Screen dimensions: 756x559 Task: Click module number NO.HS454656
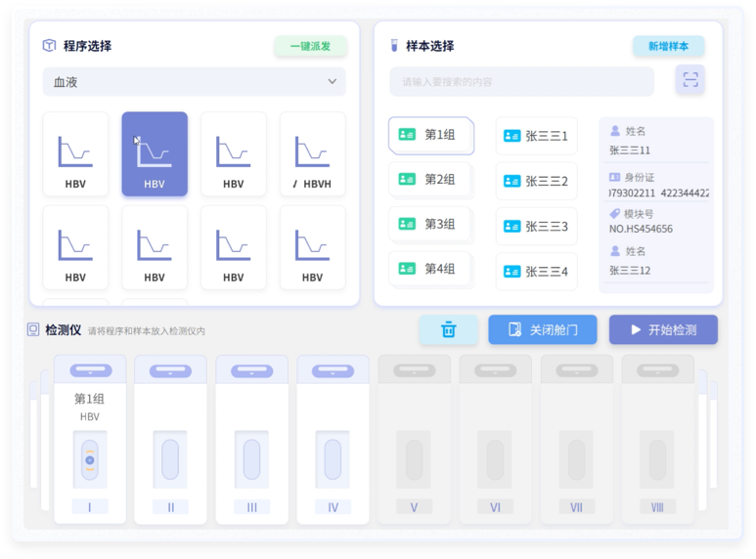click(x=641, y=229)
